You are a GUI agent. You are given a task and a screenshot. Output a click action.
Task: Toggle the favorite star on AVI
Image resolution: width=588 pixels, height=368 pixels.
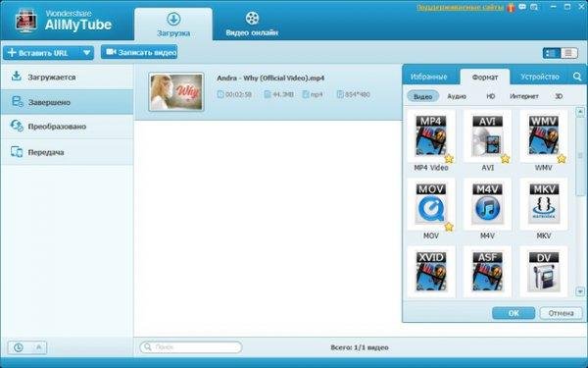[x=505, y=158]
